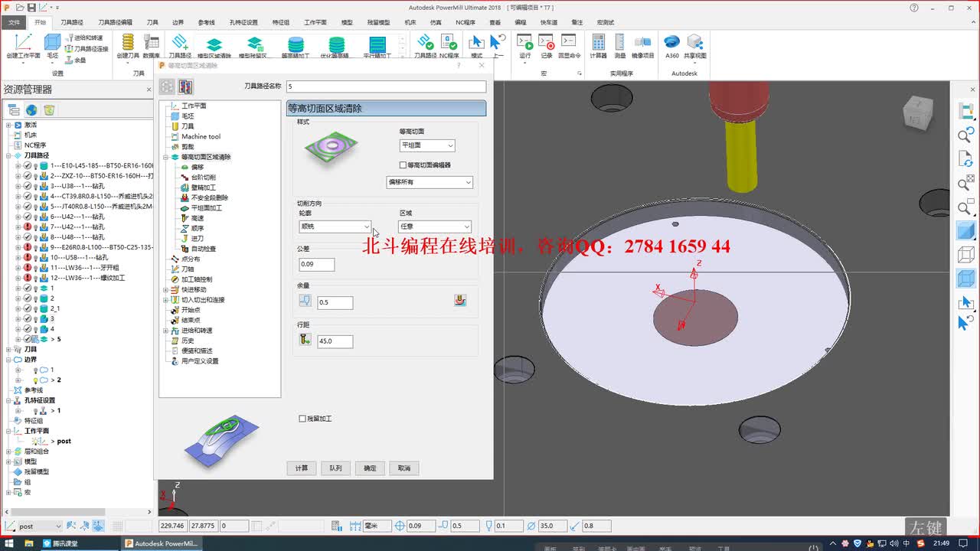This screenshot has width=980, height=551.
Task: Click the Save icon in title bar
Action: point(31,7)
